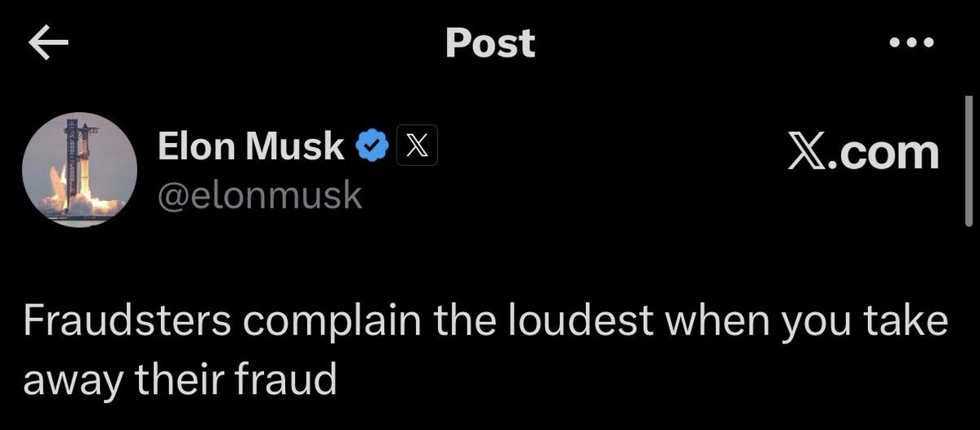View the rocket launch profile picture

coord(79,169)
